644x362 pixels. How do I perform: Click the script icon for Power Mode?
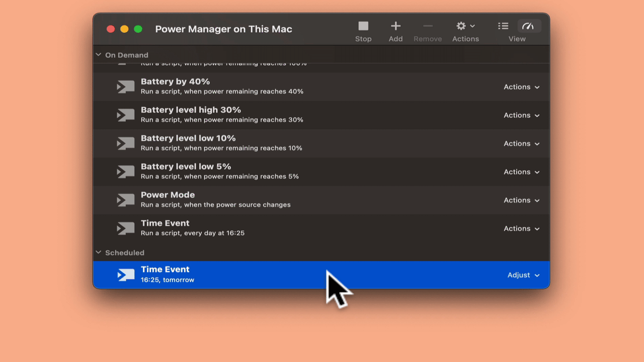[126, 200]
